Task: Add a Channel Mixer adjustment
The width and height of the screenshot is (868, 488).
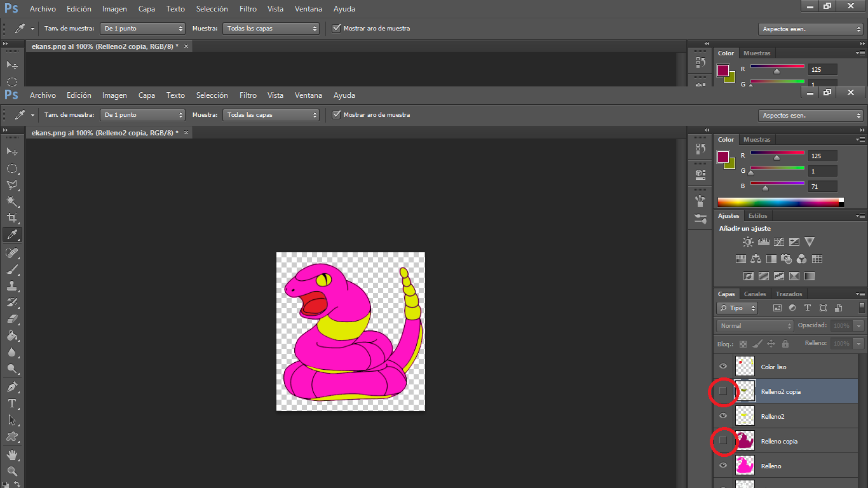Action: click(x=801, y=259)
